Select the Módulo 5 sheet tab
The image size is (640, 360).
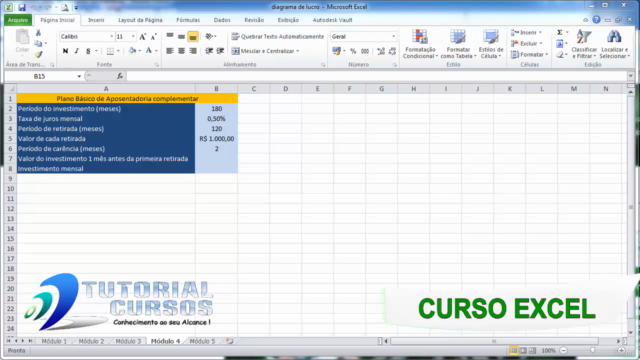tap(202, 341)
